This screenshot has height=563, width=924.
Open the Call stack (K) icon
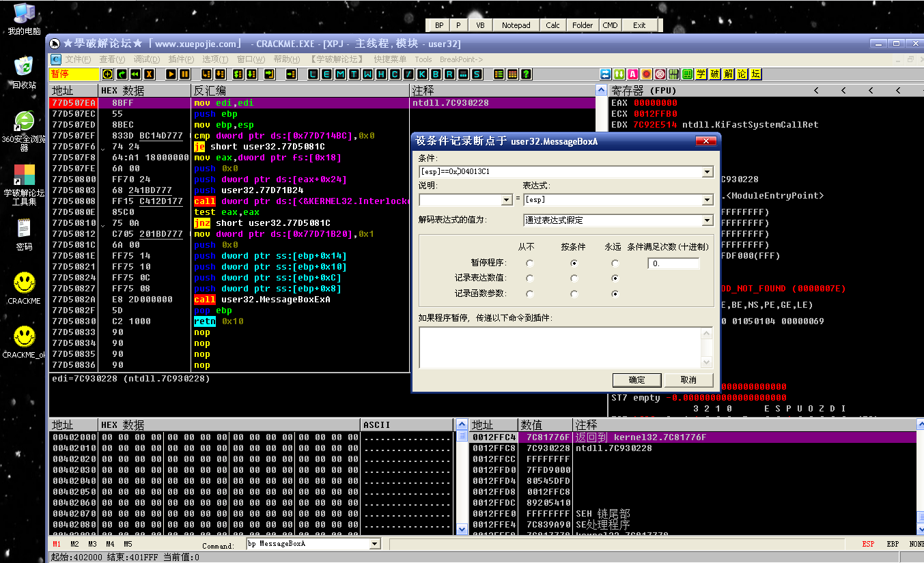(422, 74)
